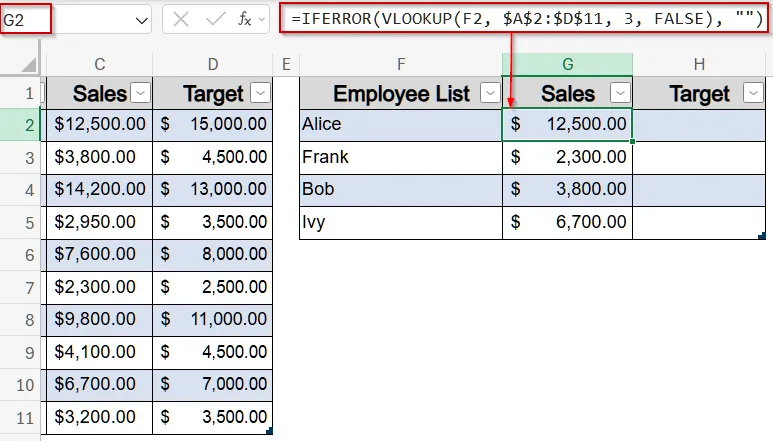Select column F header
This screenshot has height=441, width=773.
click(x=401, y=65)
